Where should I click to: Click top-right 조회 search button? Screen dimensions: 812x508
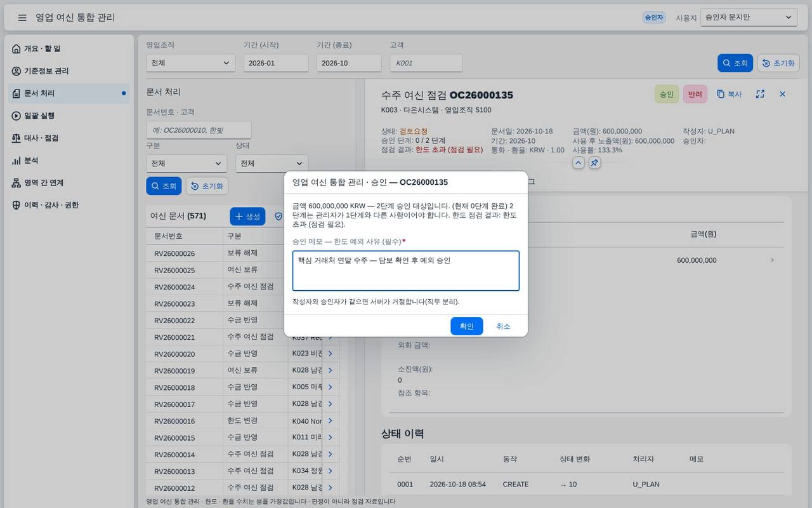point(735,63)
